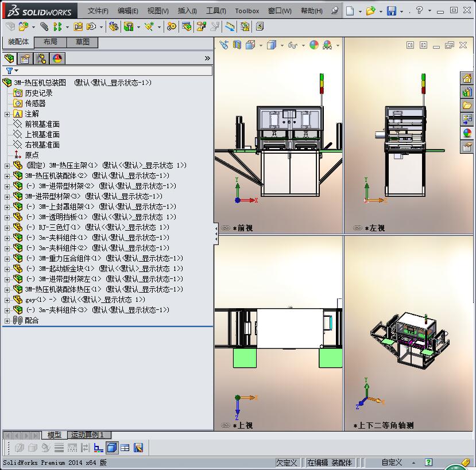Select the 前视基准面 plane in tree

point(42,124)
